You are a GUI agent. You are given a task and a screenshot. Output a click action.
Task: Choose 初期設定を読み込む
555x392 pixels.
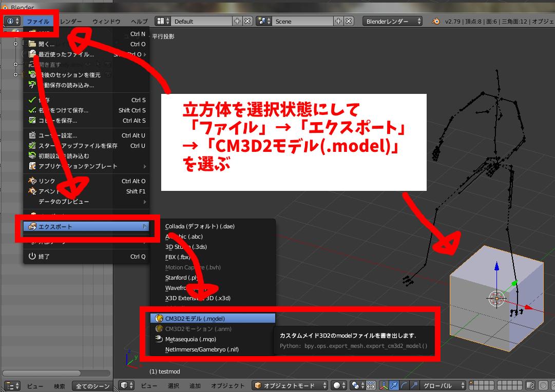tap(86, 156)
